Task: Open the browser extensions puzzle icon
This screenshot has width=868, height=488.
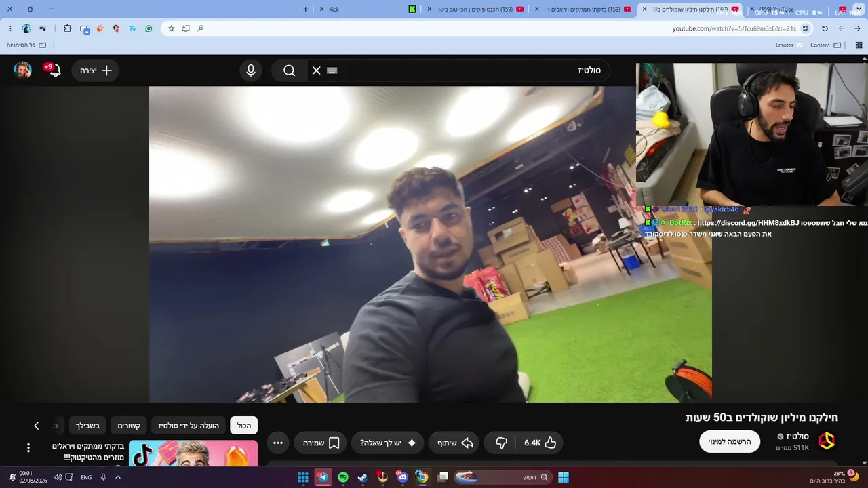Action: coord(67,28)
